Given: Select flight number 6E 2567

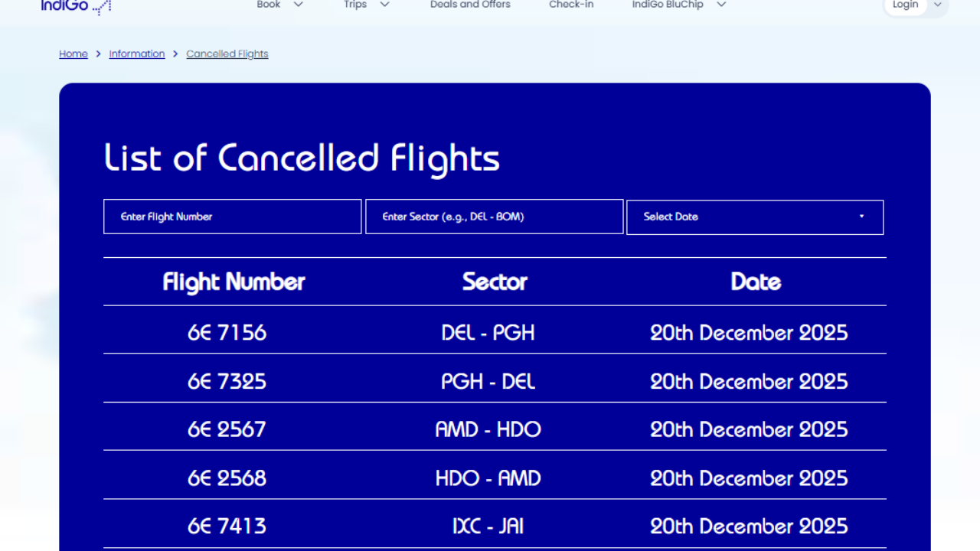Looking at the screenshot, I should click(227, 429).
